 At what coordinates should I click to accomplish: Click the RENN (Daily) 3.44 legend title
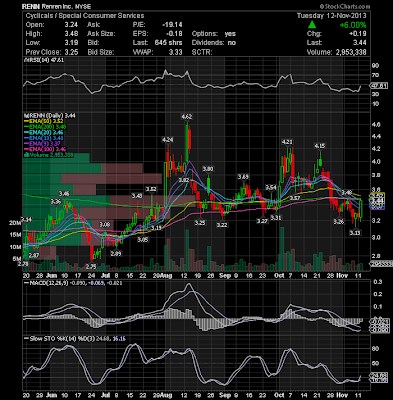(x=50, y=115)
